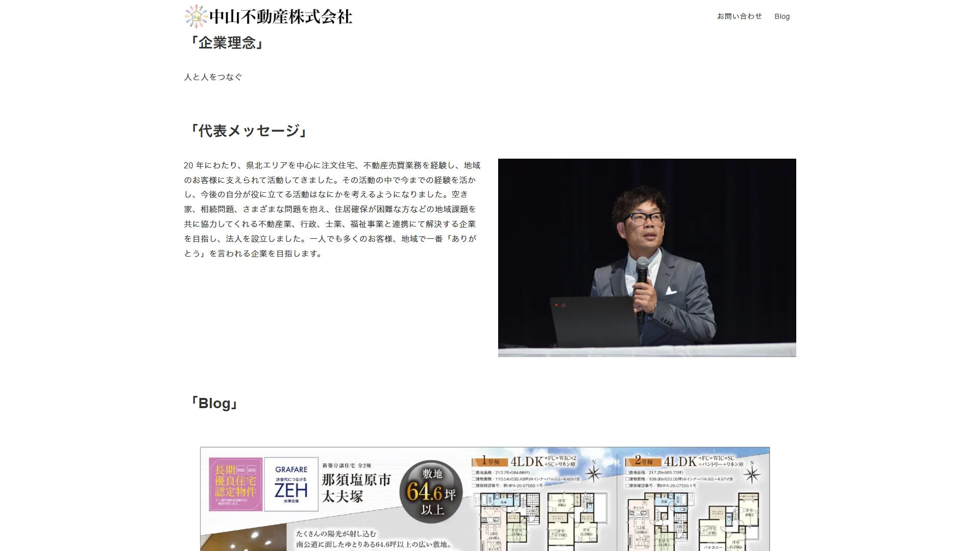The image size is (980, 551).
Task: Select the 「Blog」 section heading
Action: pos(214,404)
